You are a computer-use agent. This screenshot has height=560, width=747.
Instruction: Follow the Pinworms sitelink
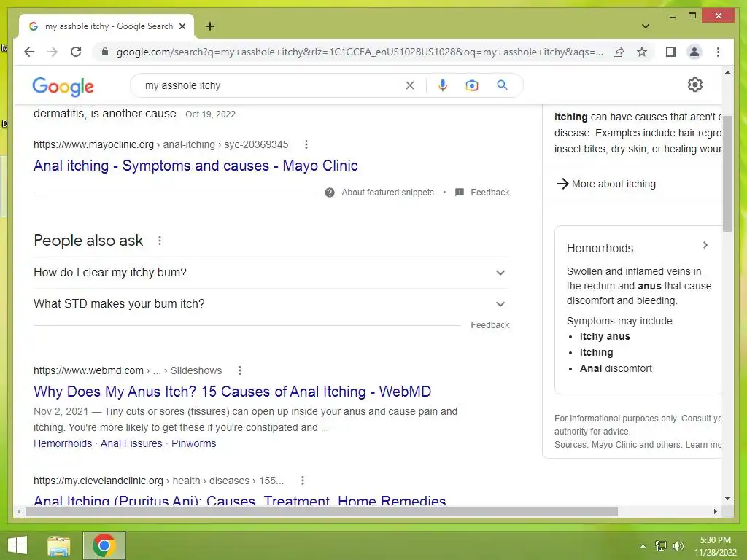pos(193,443)
